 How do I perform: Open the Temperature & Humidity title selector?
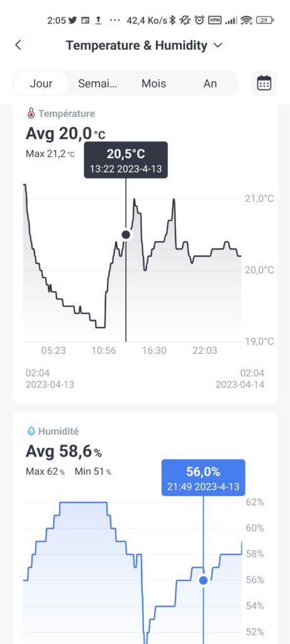(x=144, y=45)
